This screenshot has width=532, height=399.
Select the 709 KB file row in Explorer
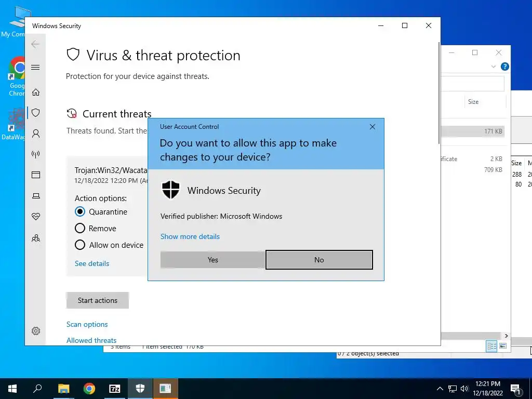473,170
